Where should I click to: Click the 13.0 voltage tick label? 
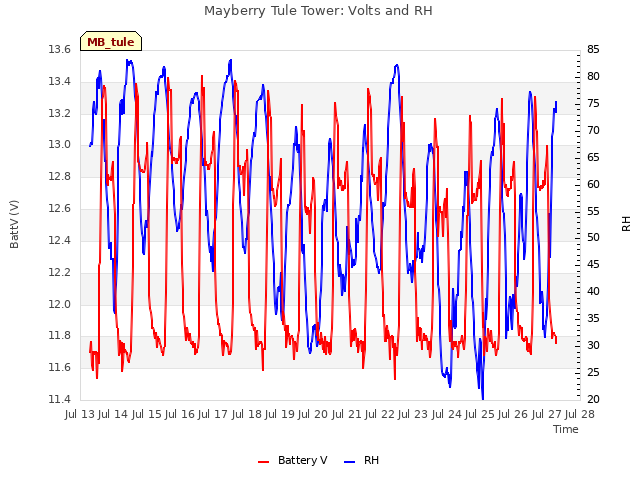pyautogui.click(x=60, y=144)
